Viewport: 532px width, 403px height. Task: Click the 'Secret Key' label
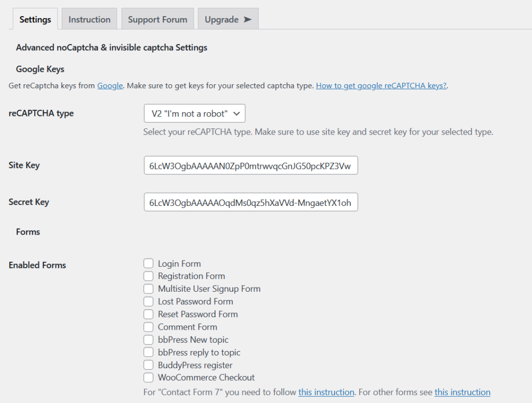pos(29,202)
